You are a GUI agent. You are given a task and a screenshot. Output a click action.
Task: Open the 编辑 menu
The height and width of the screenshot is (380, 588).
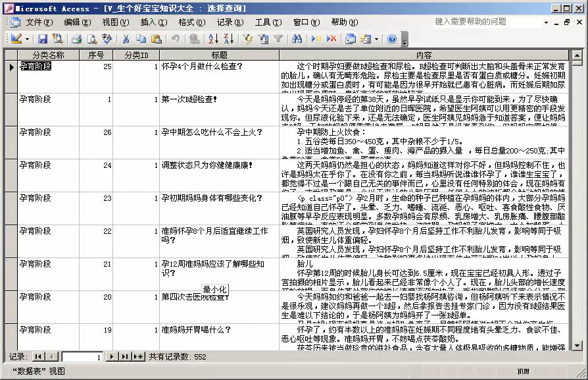(77, 22)
